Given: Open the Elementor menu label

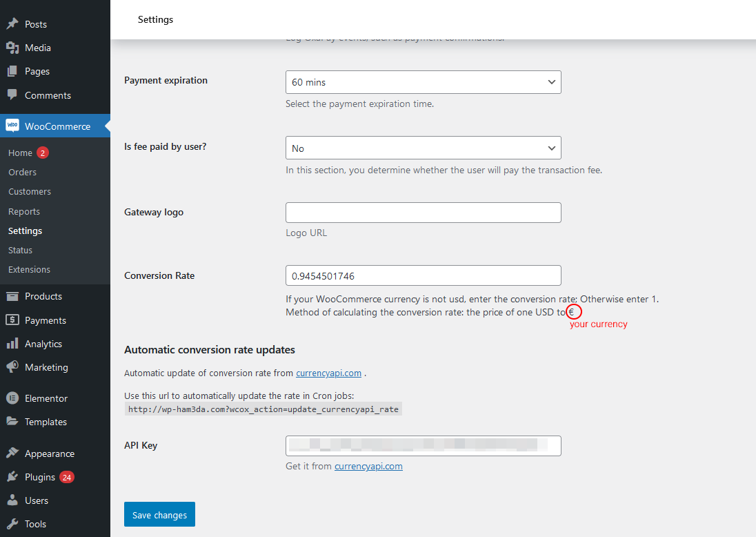Looking at the screenshot, I should [46, 398].
